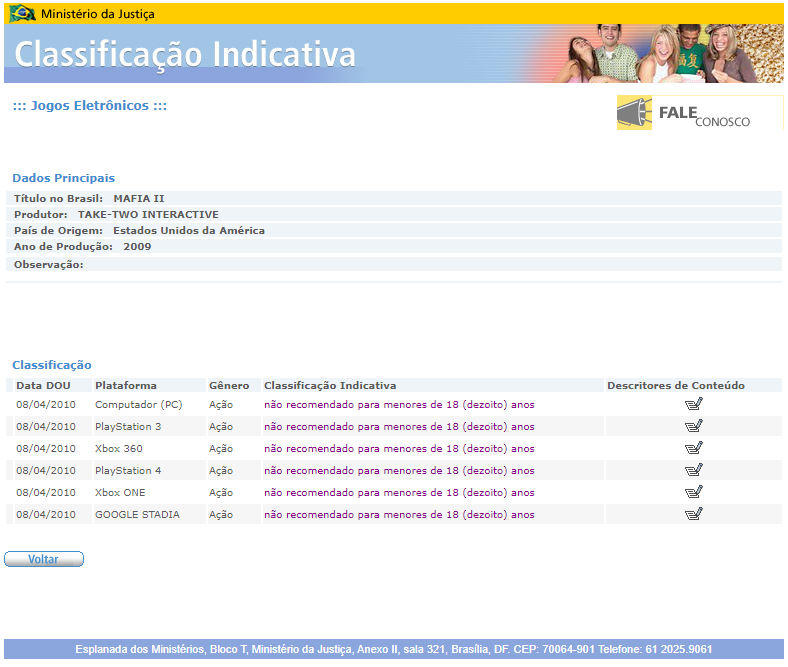The width and height of the screenshot is (788, 667).
Task: Open classification link for Computador (PC) row
Action: [399, 405]
